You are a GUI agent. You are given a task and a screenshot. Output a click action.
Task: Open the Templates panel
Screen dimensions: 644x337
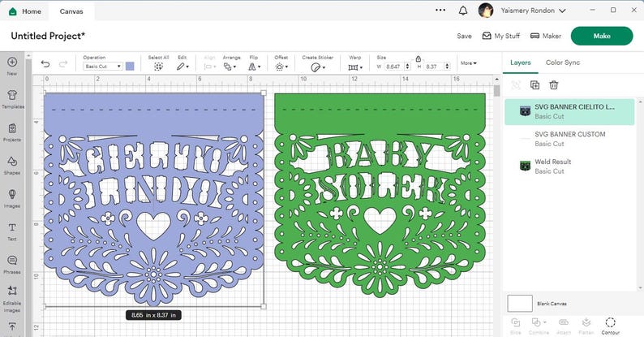click(x=12, y=99)
